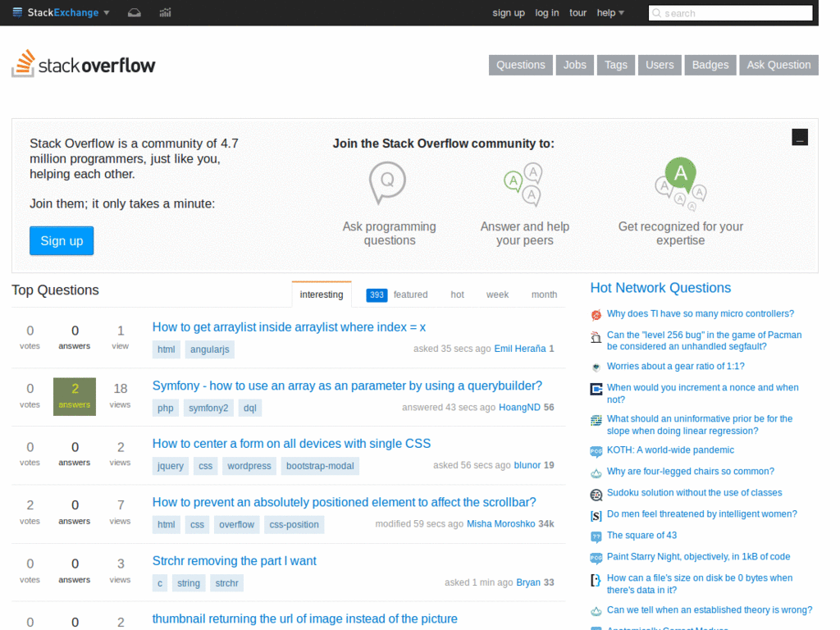
Task: Open user profile blunor
Action: pyautogui.click(x=527, y=465)
